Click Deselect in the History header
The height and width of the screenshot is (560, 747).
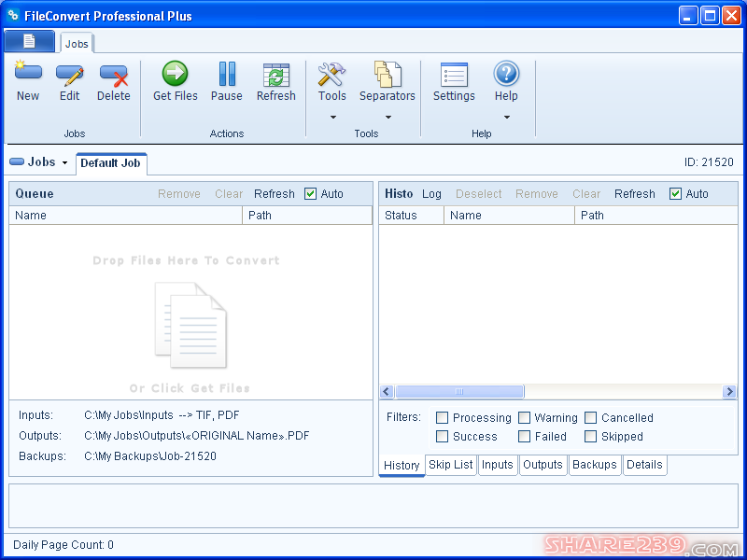tap(478, 194)
